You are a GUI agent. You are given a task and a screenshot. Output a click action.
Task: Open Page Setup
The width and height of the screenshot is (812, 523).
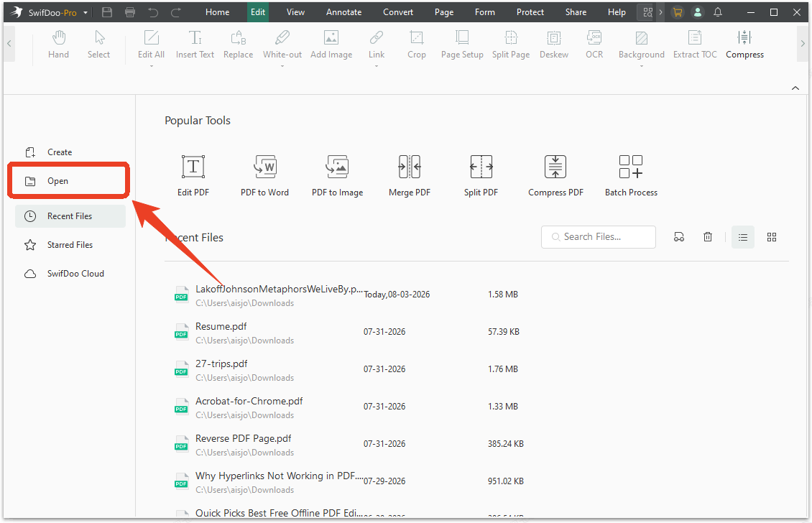pyautogui.click(x=462, y=45)
